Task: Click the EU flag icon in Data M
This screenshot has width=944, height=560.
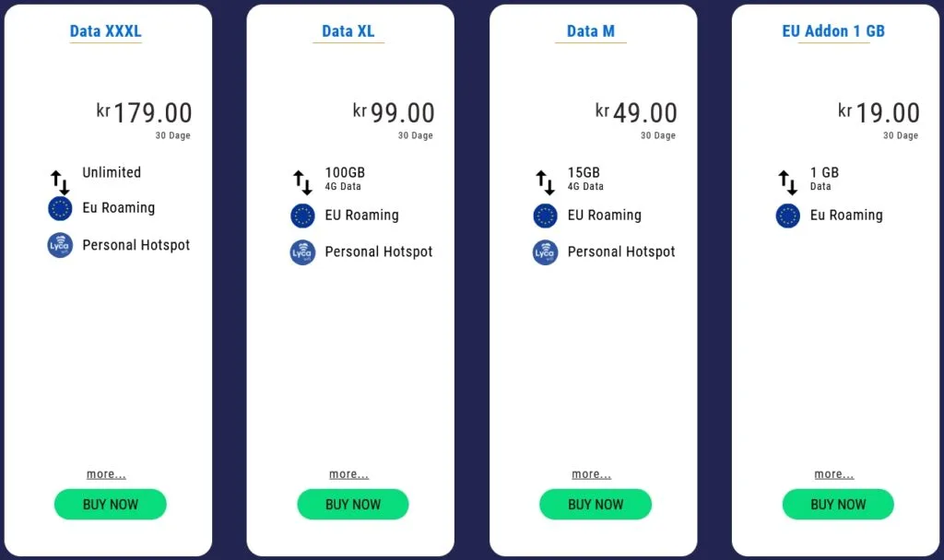Action: tap(545, 216)
